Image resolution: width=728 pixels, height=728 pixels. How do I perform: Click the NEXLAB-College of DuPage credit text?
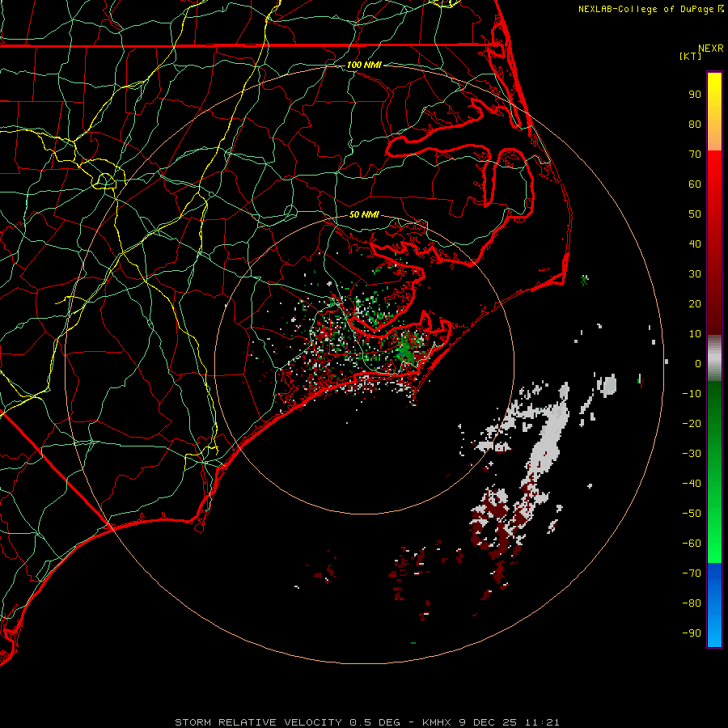[x=650, y=9]
